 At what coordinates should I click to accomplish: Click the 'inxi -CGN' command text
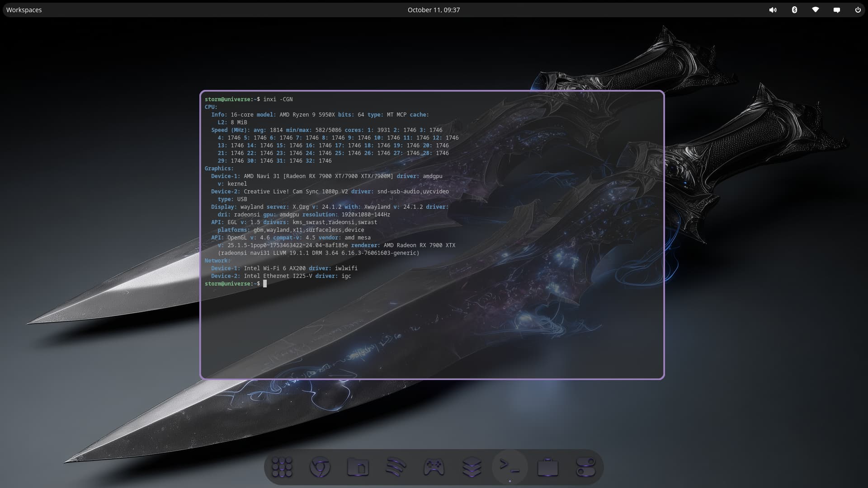278,99
